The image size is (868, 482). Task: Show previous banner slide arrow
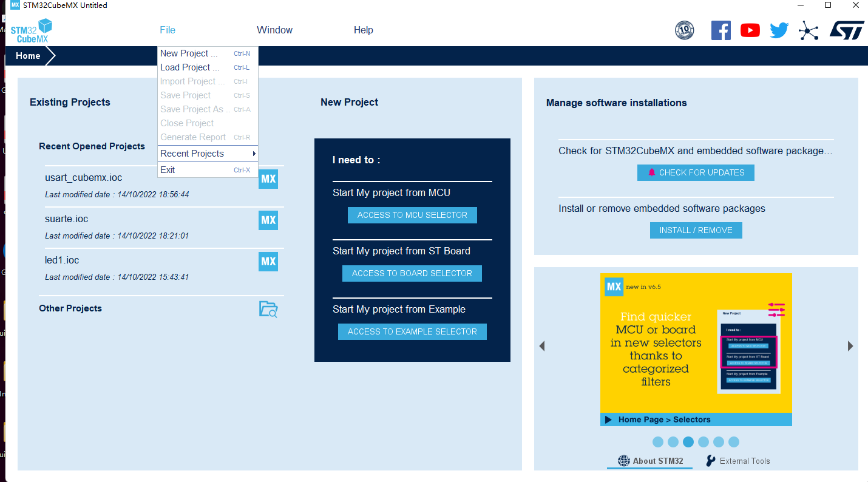click(542, 346)
